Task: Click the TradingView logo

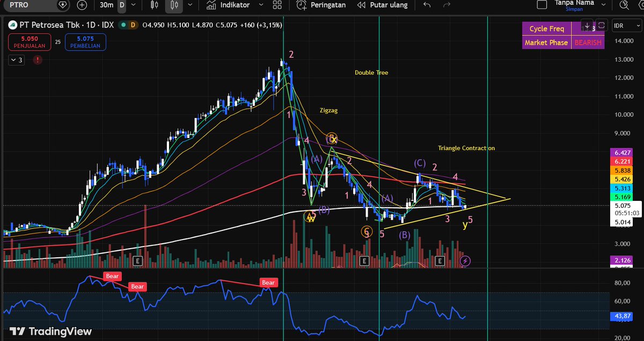Action: coord(51,331)
